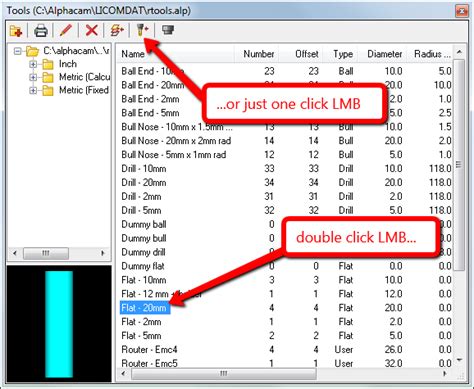
Task: Sort by the Offset column header
Action: [x=306, y=54]
